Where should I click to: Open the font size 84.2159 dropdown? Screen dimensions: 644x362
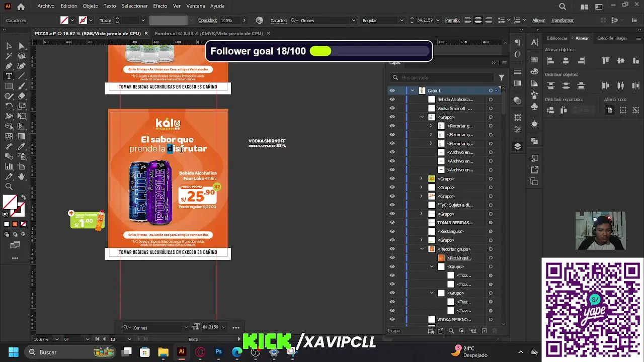tap(438, 21)
